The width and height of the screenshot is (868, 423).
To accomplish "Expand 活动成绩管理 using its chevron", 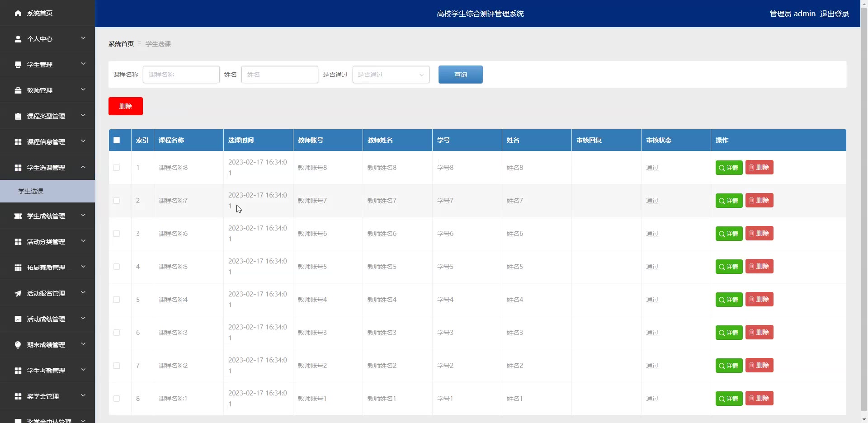I will pyautogui.click(x=83, y=319).
